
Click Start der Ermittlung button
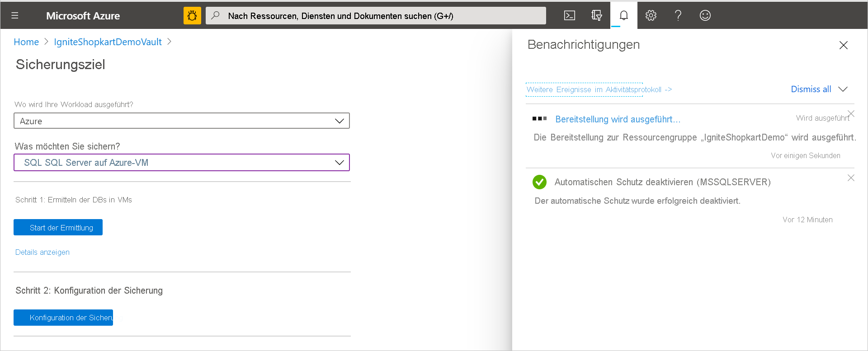click(58, 227)
